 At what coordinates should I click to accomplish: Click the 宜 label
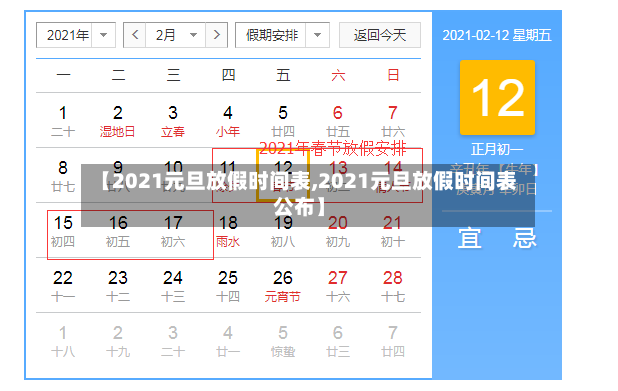470,238
